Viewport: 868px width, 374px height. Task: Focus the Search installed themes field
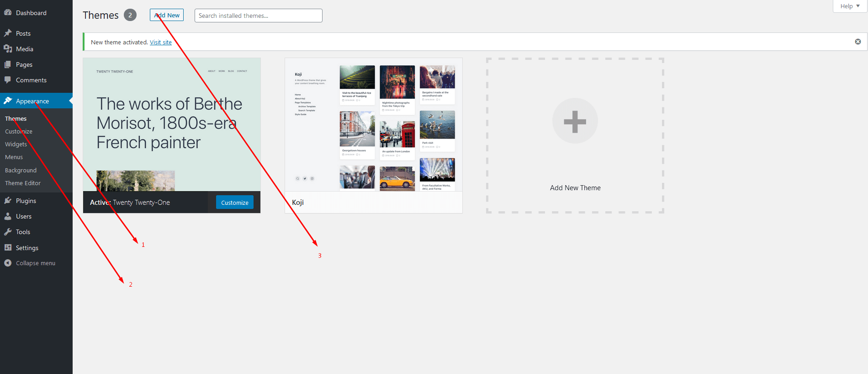click(x=258, y=16)
